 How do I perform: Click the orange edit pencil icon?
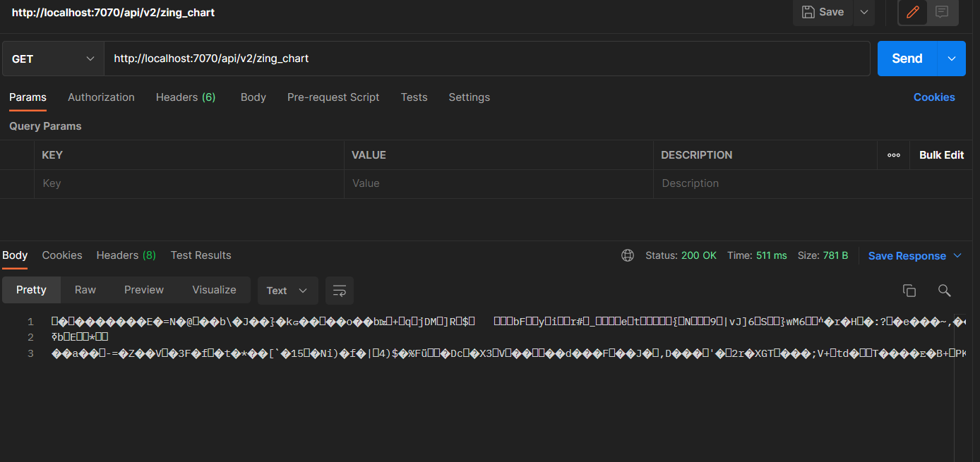coord(912,12)
